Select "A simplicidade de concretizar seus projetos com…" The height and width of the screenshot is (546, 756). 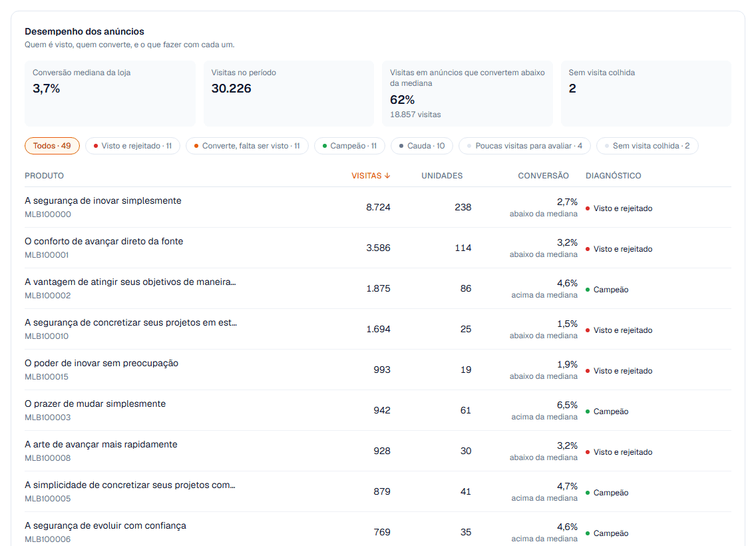[130, 485]
